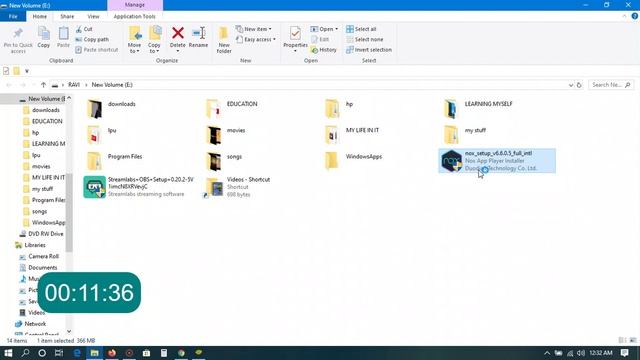
Task: Create a New folder
Action: point(224,40)
